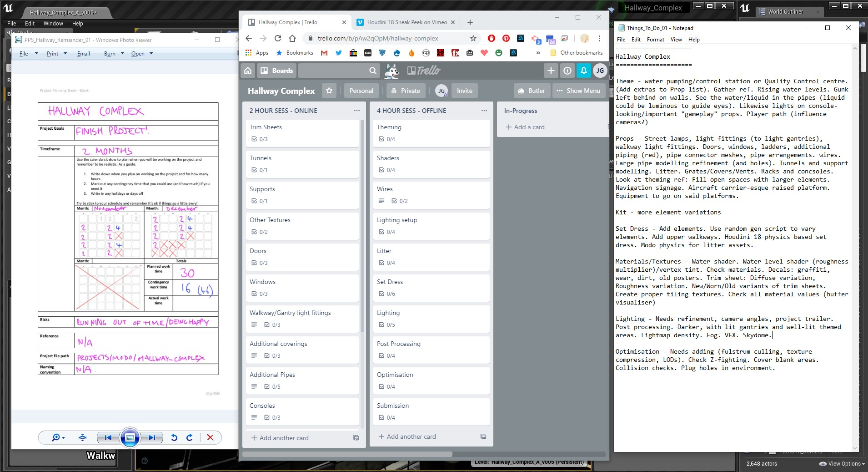
Task: Add a card to In-Progress list
Action: point(525,127)
